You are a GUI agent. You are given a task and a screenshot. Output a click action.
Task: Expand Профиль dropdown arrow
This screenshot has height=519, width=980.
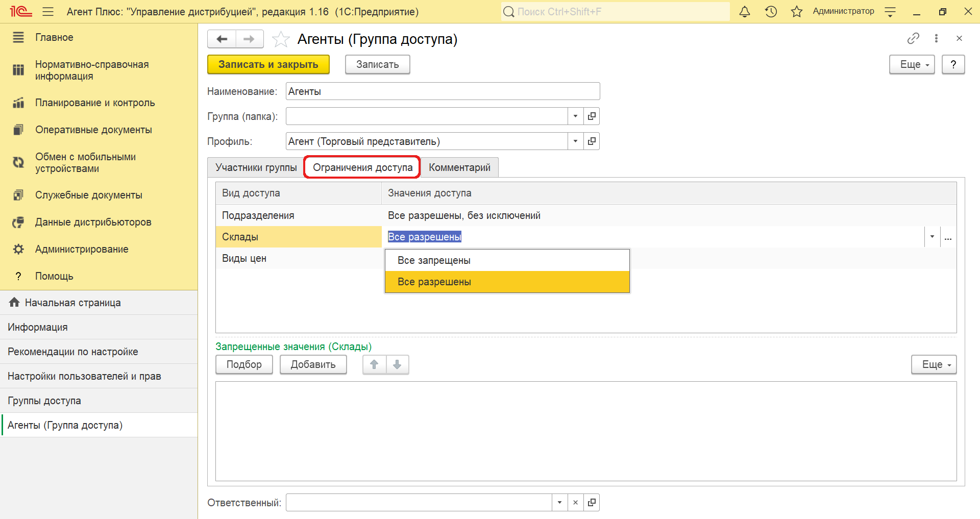pos(575,141)
